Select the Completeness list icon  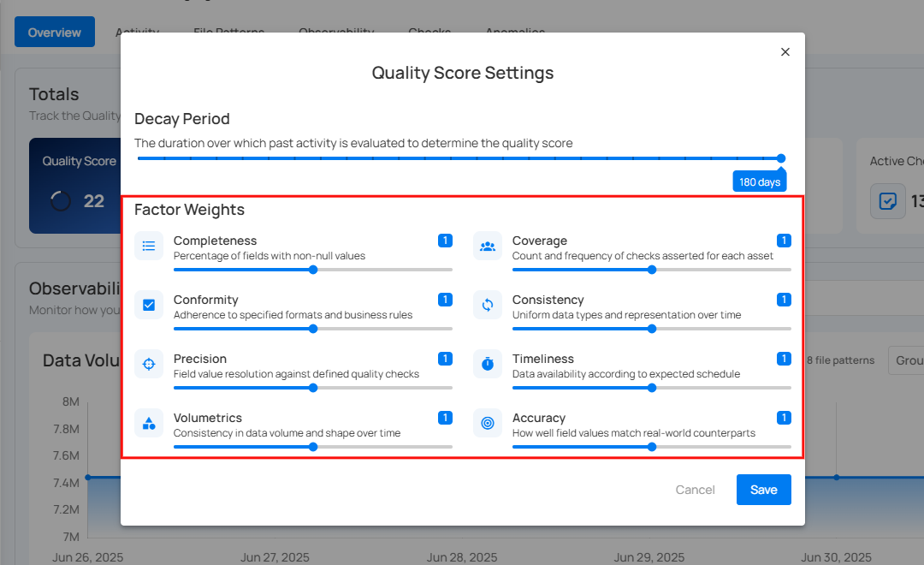[x=149, y=246]
